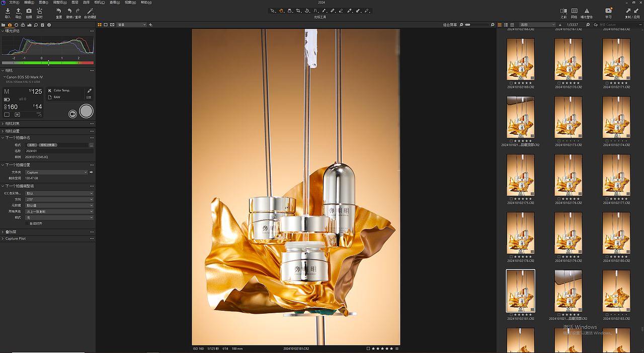Open the ICC色彩 默认 dropdown
This screenshot has height=353, width=644.
(59, 193)
